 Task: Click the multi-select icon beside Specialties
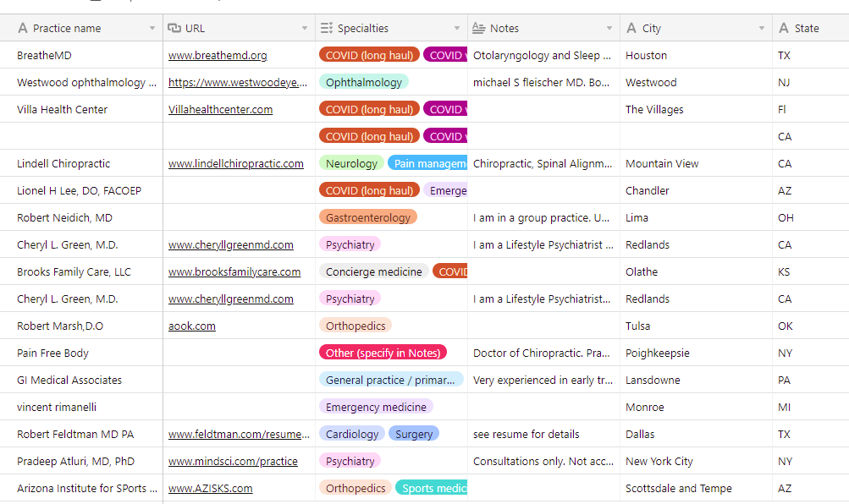pos(327,28)
